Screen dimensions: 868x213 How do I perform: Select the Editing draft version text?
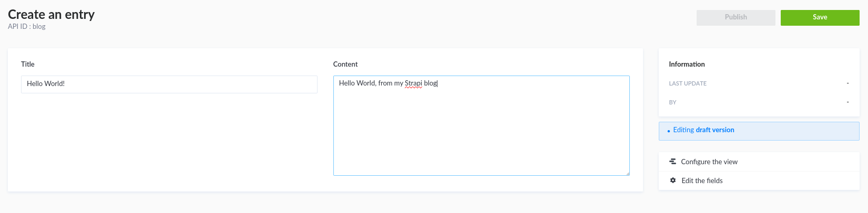[703, 130]
